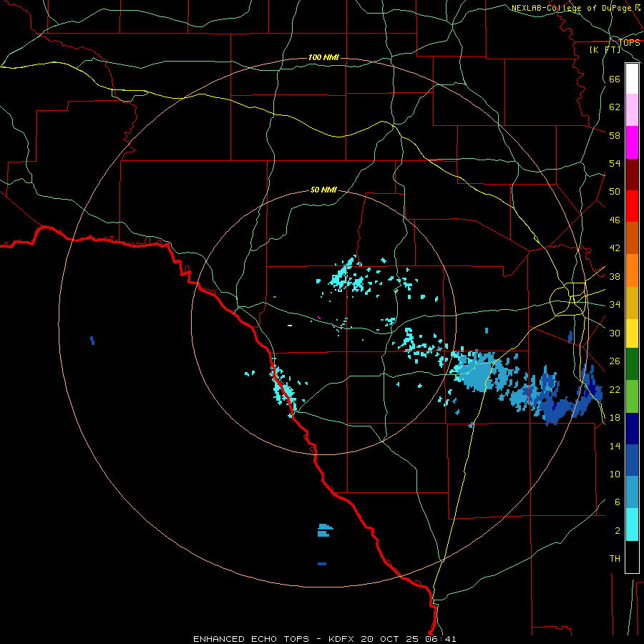Click the legend value "22"
This screenshot has width=644, height=644.
coord(615,389)
